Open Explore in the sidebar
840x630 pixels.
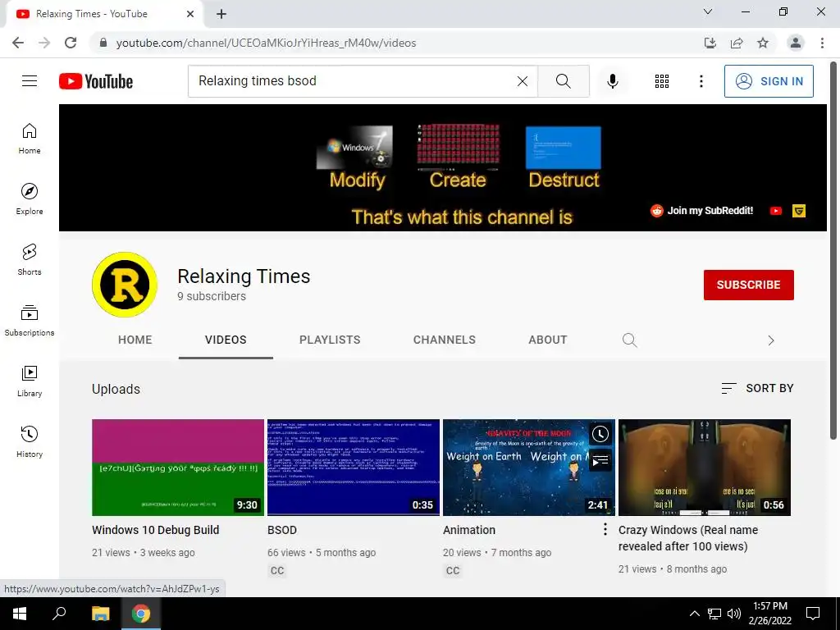(30, 199)
